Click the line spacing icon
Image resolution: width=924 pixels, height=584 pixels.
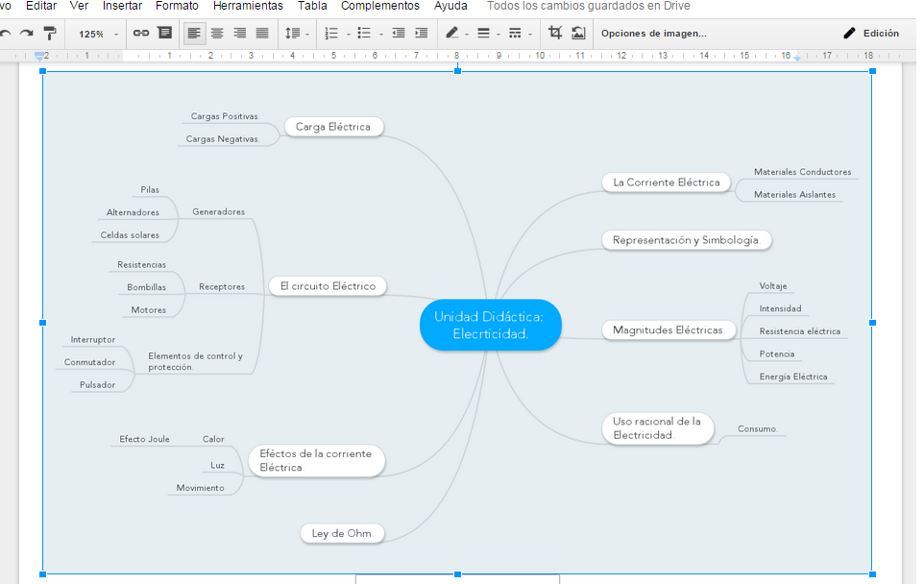pyautogui.click(x=296, y=33)
